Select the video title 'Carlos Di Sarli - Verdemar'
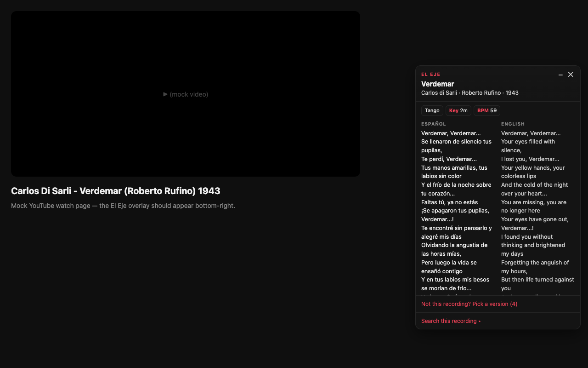This screenshot has width=588, height=368. tap(116, 191)
